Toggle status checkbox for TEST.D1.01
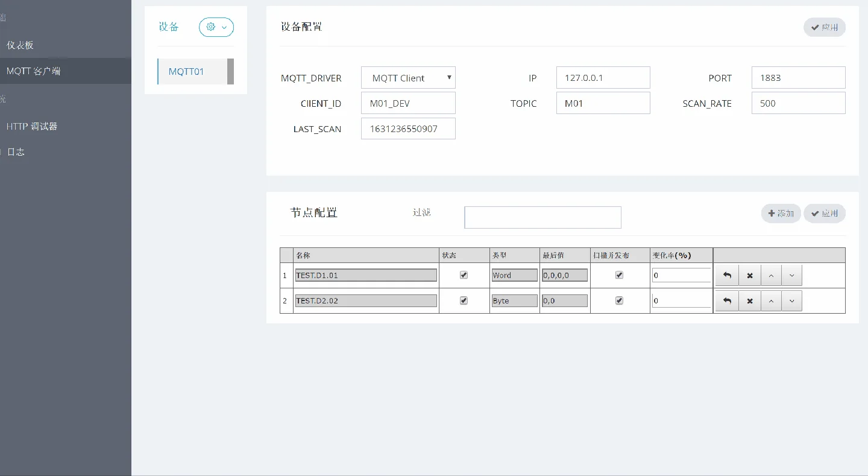The height and width of the screenshot is (476, 868). (464, 275)
